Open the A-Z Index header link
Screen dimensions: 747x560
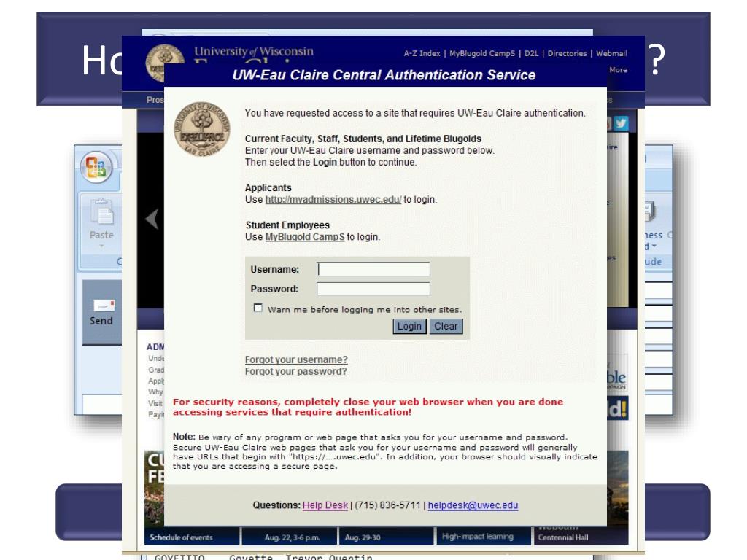click(x=422, y=53)
